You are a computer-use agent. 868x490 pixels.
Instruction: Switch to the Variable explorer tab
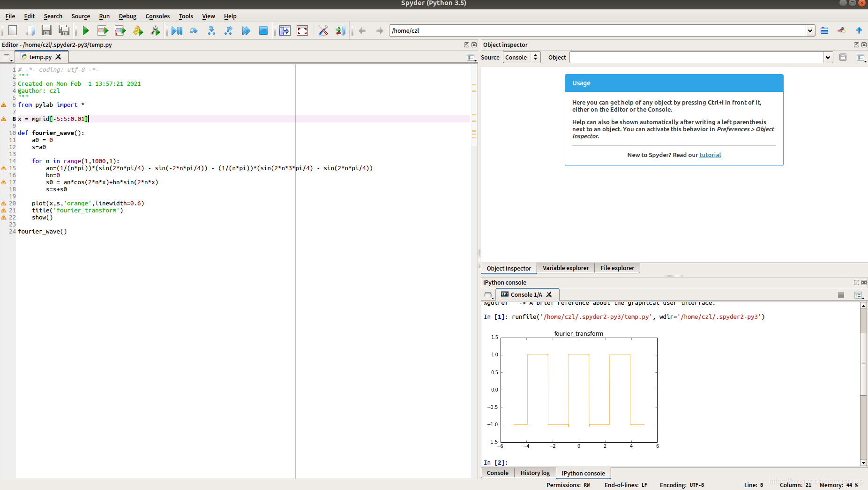point(566,268)
